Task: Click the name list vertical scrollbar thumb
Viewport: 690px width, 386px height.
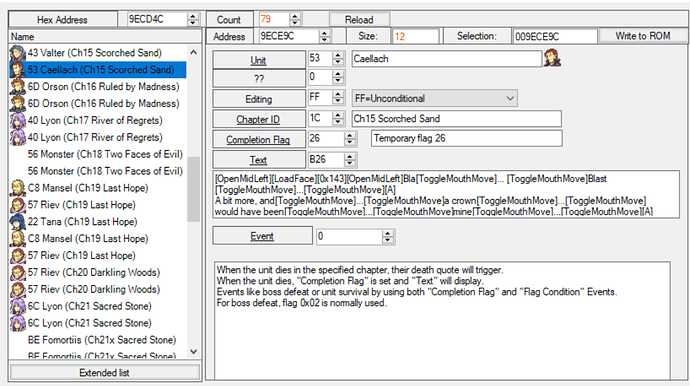Action: coord(193,189)
